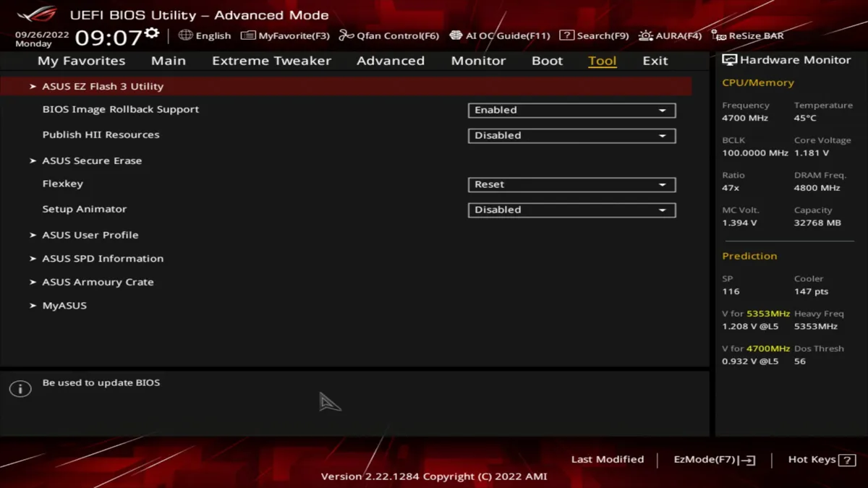Open the MyASUS submenu
Image resolution: width=868 pixels, height=488 pixels.
[x=64, y=305]
